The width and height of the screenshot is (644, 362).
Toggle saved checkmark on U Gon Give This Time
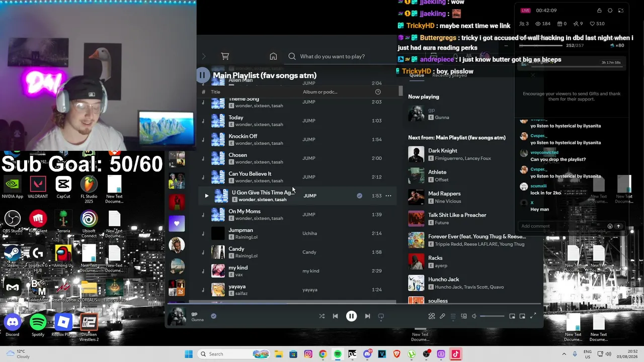[x=359, y=196]
